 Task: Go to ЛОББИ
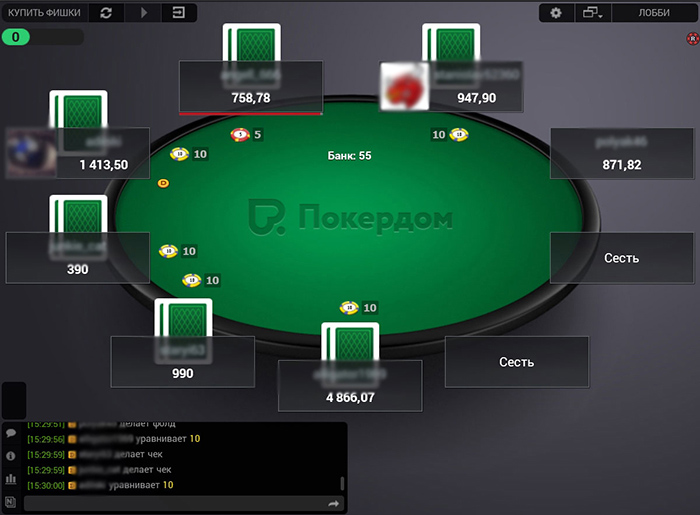click(x=654, y=13)
